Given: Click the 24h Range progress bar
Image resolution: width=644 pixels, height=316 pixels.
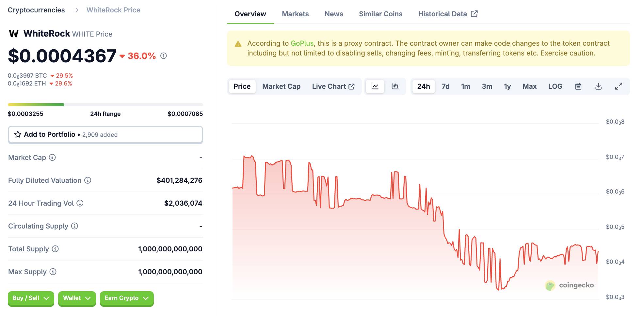Looking at the screenshot, I should click(x=105, y=105).
